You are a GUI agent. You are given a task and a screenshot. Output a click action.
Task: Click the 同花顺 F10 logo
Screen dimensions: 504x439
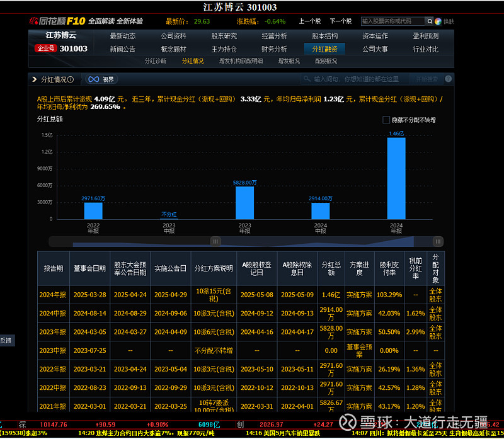(57, 21)
